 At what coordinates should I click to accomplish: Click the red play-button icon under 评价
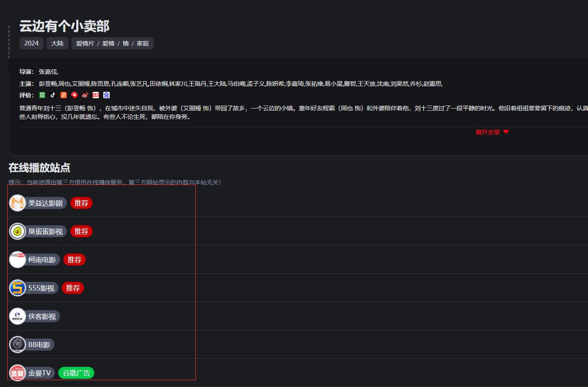[x=74, y=95]
